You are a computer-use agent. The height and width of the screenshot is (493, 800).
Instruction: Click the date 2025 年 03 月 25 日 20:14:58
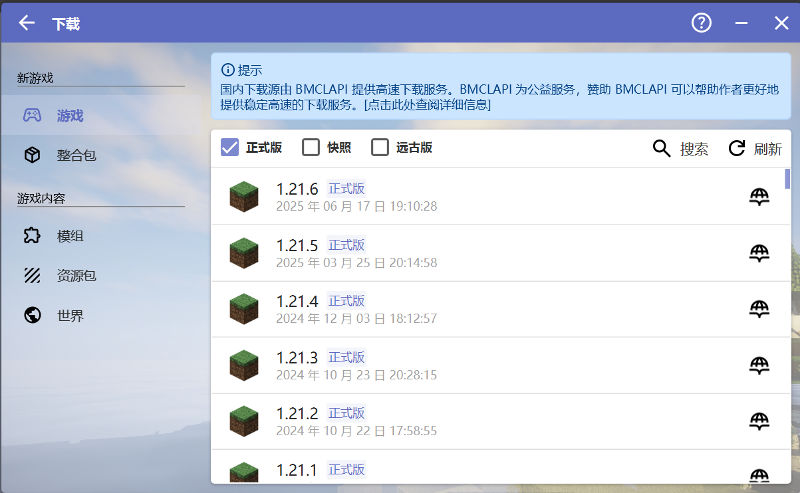[x=357, y=262]
